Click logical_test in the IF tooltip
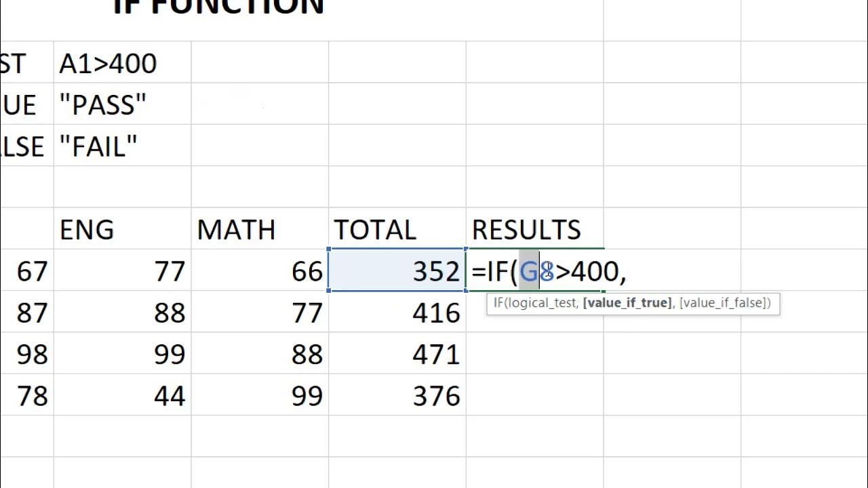 pos(542,303)
